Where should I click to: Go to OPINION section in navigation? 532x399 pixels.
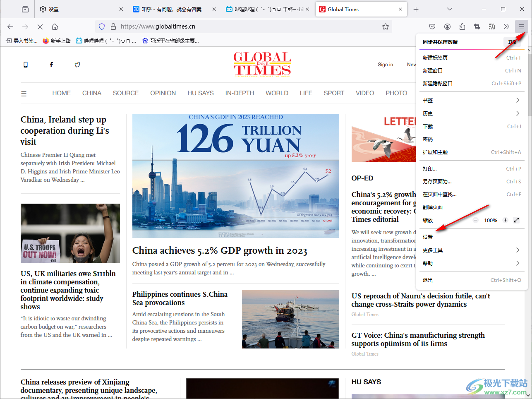pos(163,93)
